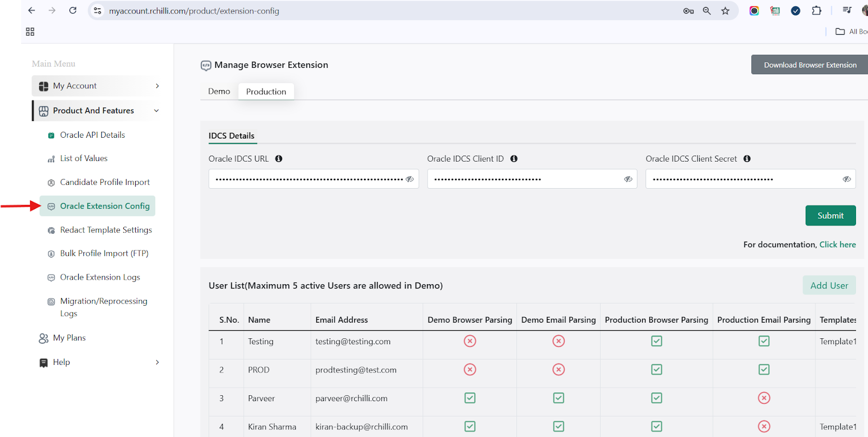
Task: Click the password key icon in address bar
Action: click(688, 11)
